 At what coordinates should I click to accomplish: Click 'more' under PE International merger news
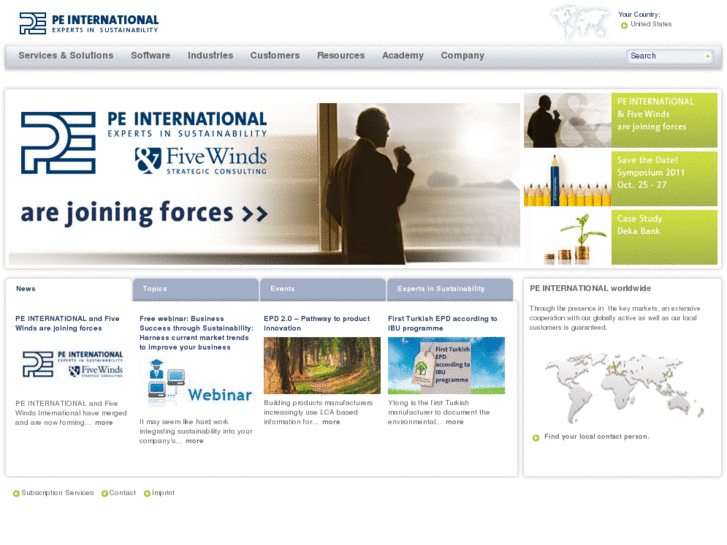(x=104, y=423)
